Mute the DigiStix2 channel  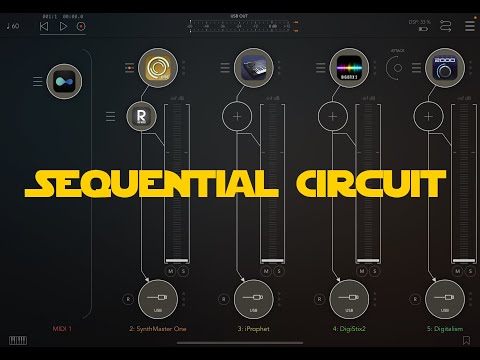362,271
